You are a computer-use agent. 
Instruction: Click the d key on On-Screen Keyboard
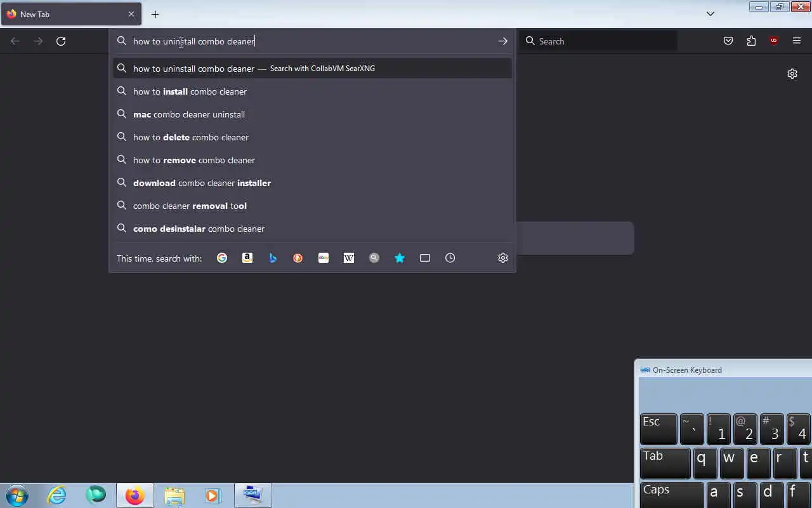pyautogui.click(x=772, y=495)
